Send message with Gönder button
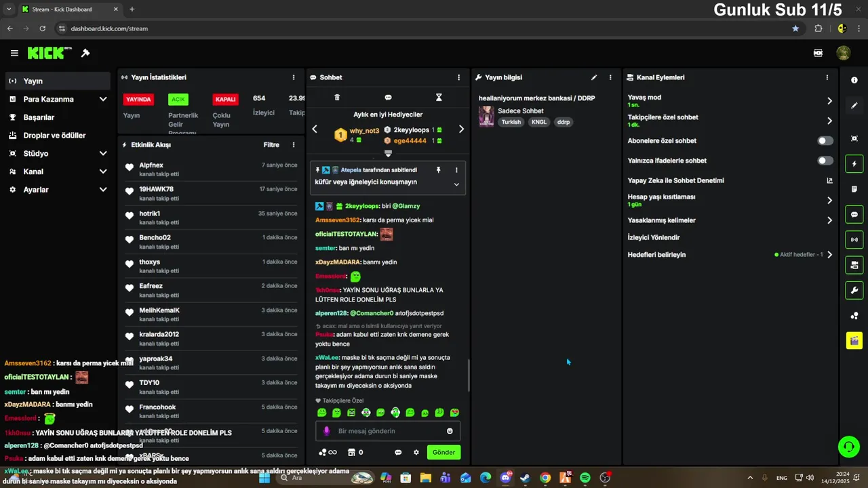 tap(443, 452)
